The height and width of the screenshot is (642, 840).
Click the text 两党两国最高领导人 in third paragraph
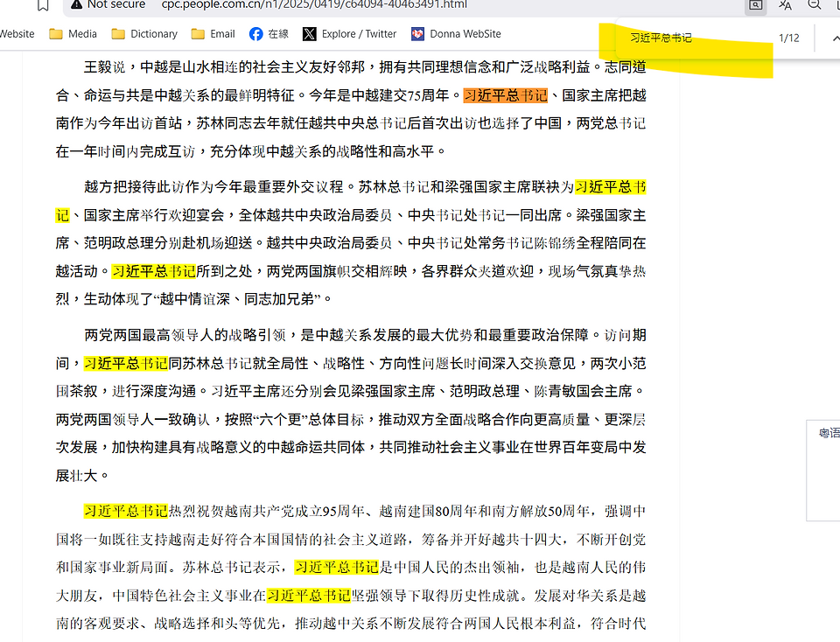pos(148,335)
